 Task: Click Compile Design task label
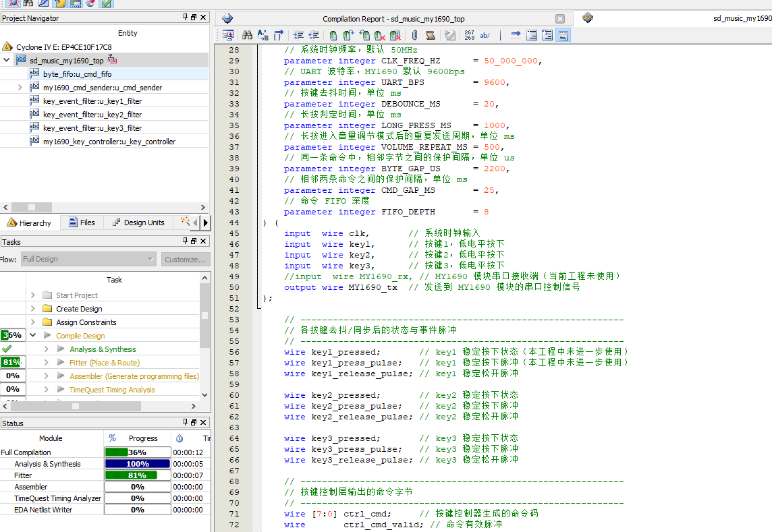coord(80,336)
